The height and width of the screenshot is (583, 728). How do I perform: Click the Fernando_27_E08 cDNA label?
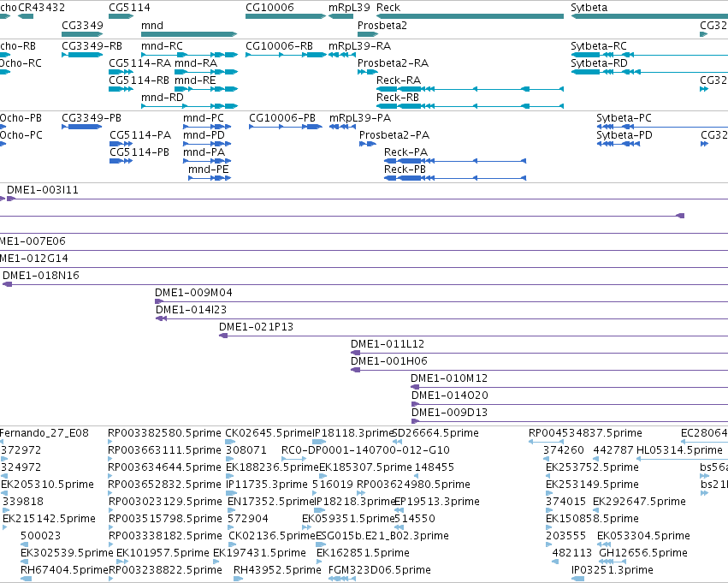[x=44, y=433]
